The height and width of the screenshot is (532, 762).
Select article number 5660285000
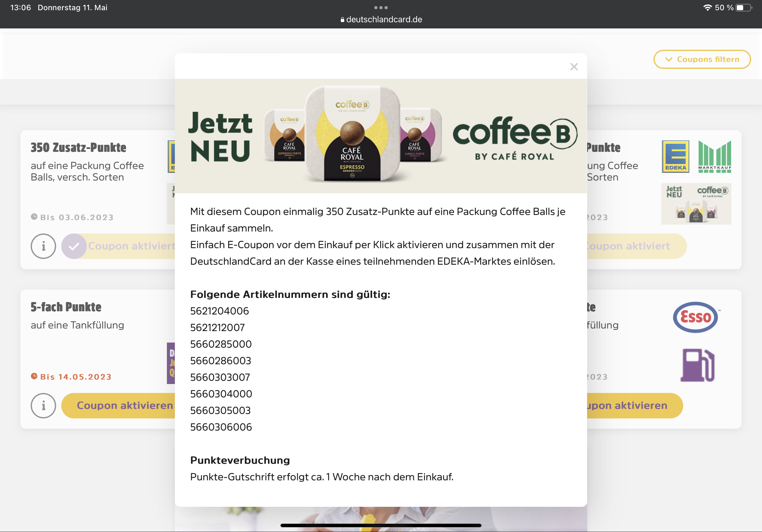pos(221,344)
